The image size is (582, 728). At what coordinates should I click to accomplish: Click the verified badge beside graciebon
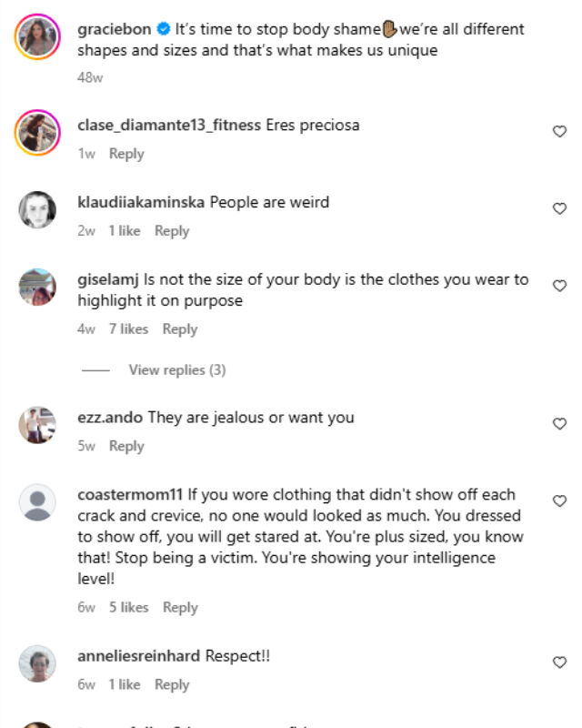click(164, 29)
